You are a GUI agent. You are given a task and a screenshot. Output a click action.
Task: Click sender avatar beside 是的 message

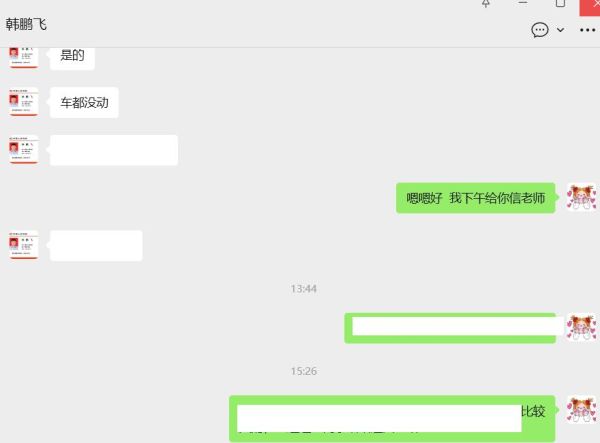[x=23, y=57]
